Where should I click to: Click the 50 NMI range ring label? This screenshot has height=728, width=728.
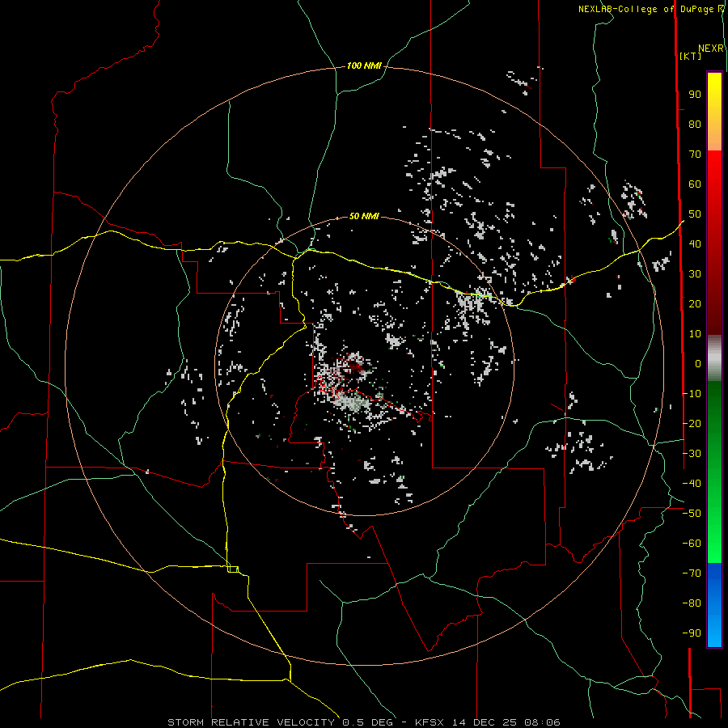point(364,216)
